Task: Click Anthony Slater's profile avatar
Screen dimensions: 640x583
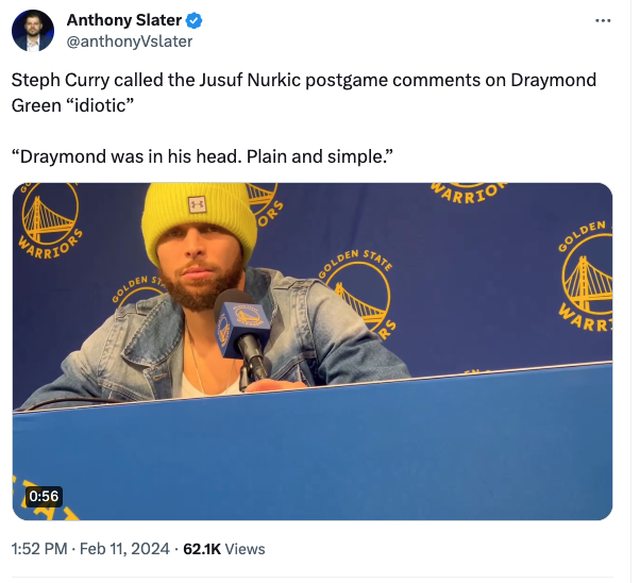Action: [33, 31]
